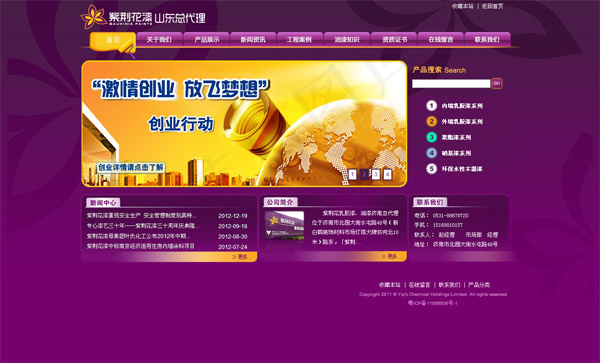Click the 联系我们 contact panel heading
The height and width of the screenshot is (363, 600).
click(x=430, y=202)
